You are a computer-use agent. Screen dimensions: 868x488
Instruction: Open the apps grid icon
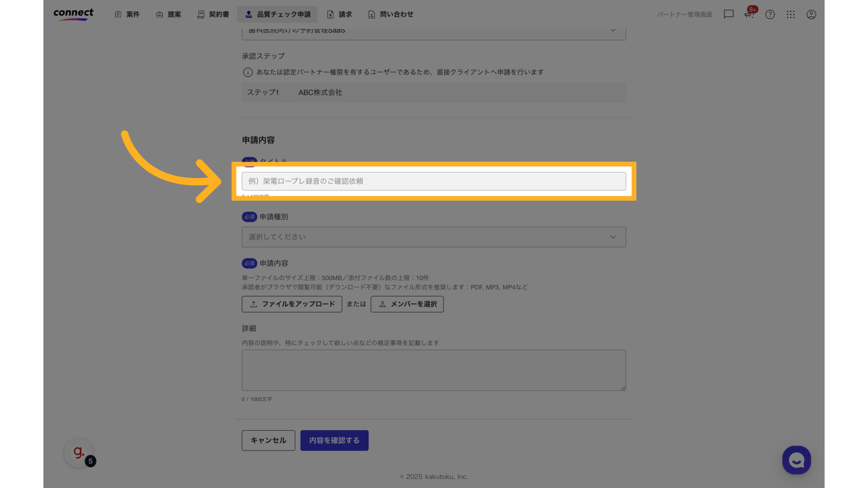click(x=791, y=14)
